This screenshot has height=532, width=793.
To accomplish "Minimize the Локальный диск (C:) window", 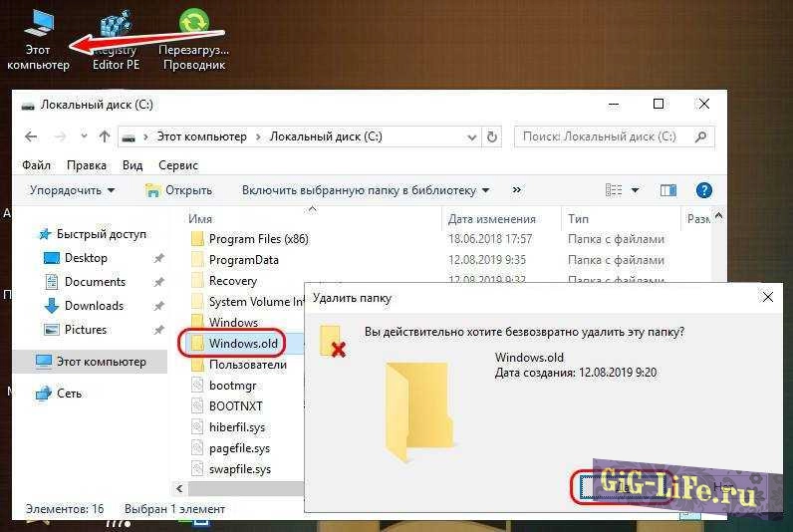I will pos(614,105).
